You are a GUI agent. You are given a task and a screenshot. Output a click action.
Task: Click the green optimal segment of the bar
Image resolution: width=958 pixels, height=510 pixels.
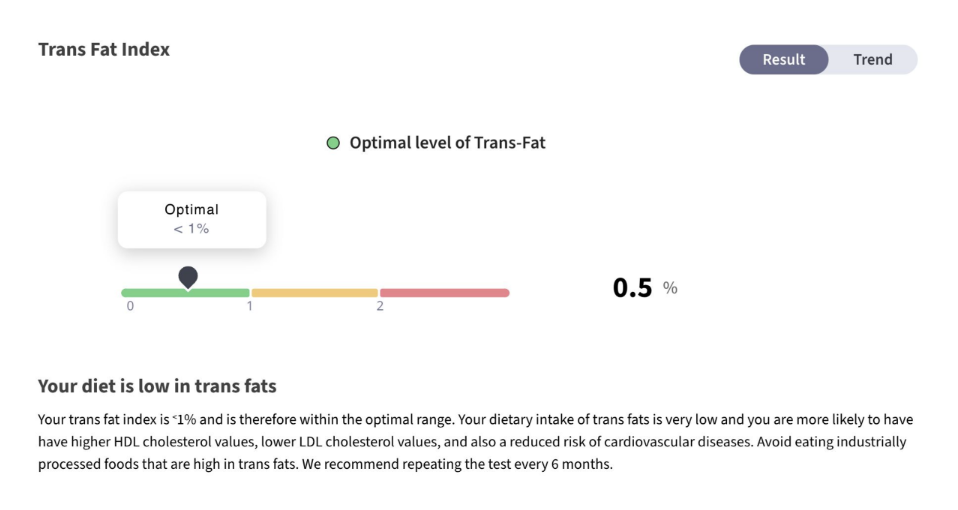click(185, 293)
